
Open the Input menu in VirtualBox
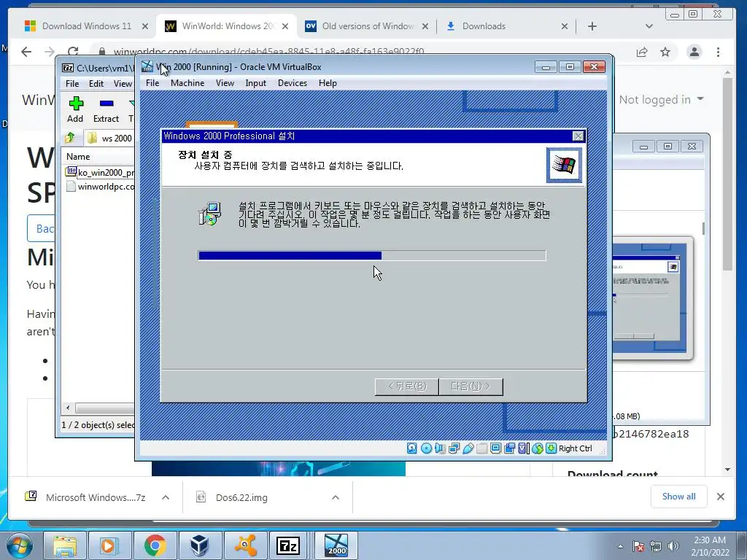click(256, 83)
